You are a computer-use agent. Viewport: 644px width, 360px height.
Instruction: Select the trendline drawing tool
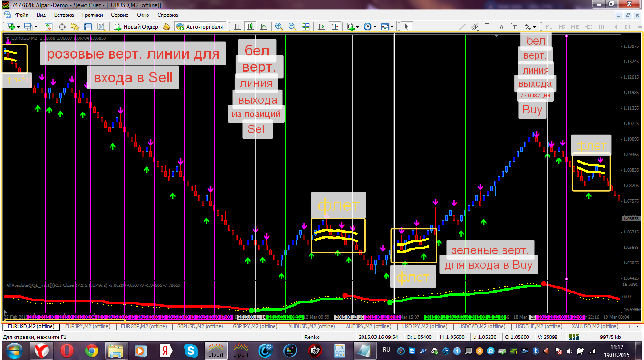point(462,27)
